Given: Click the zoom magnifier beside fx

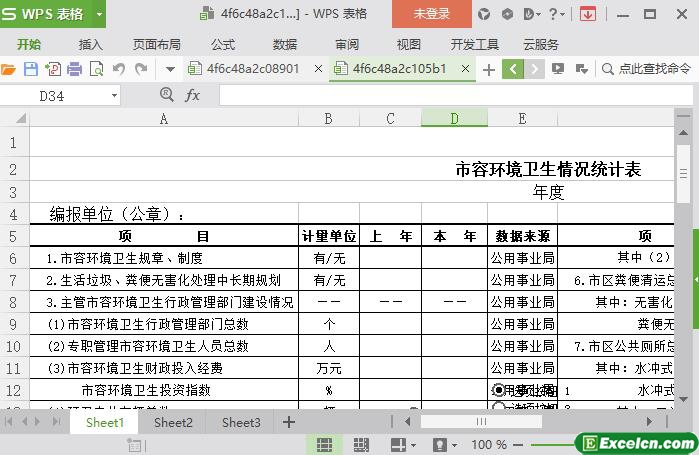Looking at the screenshot, I should coord(166,94).
